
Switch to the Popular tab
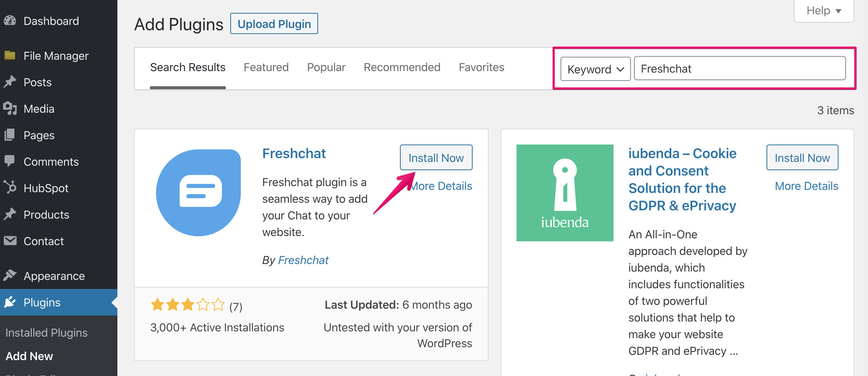click(326, 67)
